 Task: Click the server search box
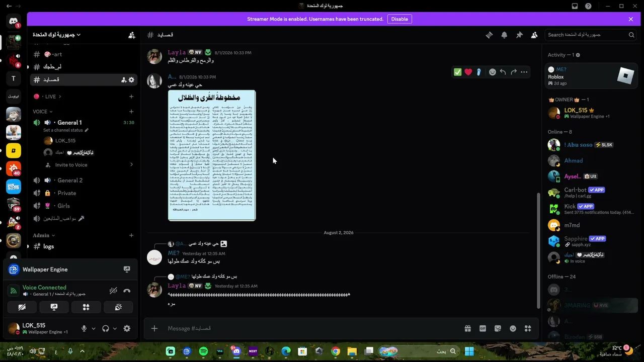[x=591, y=35]
